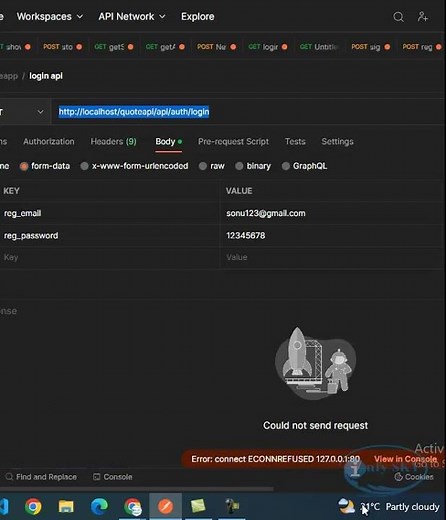Switch to the GET getS request tab
Screen dimensions: 446x520
click(114, 47)
